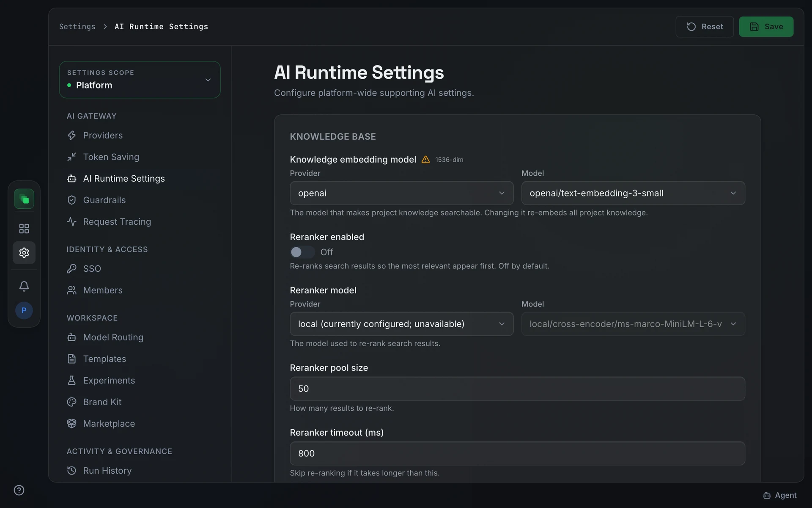Click the Run History clock icon
This screenshot has height=508, width=812.
tap(72, 471)
